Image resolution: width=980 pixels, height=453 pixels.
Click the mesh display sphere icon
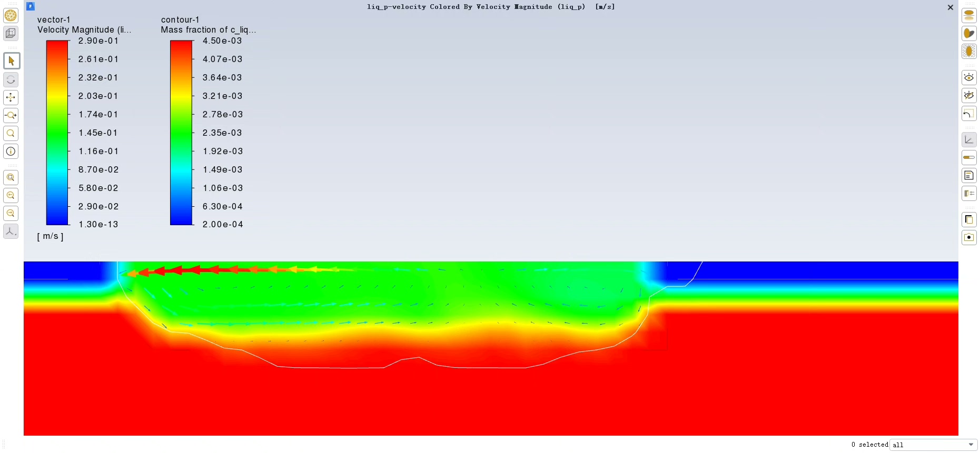pos(11,15)
